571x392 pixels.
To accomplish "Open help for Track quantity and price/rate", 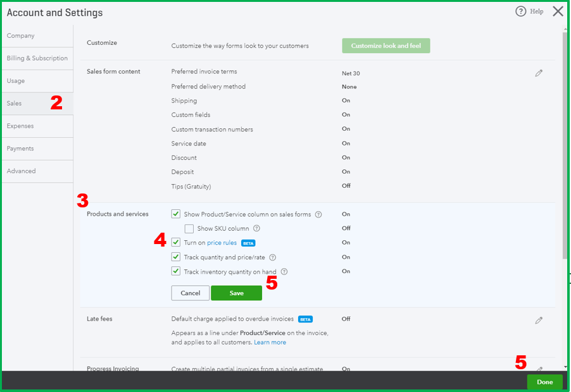I will tap(272, 257).
